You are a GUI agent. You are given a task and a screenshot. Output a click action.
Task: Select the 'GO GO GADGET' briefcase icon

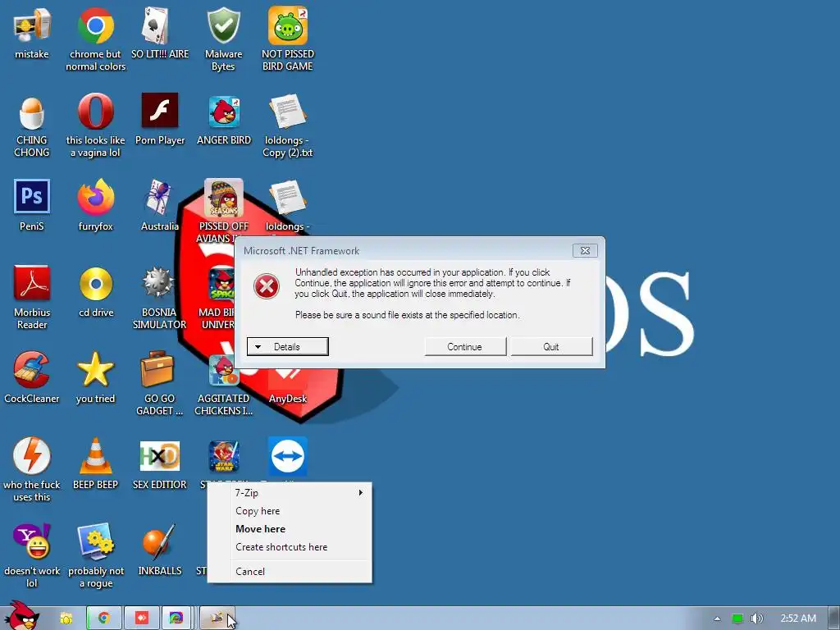pos(157,369)
